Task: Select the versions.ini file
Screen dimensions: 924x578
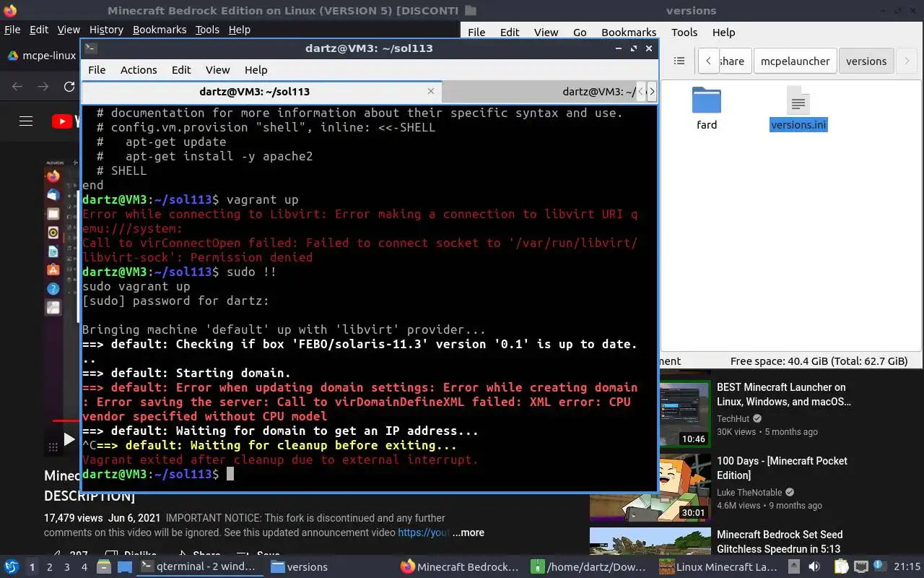Action: 798,108
